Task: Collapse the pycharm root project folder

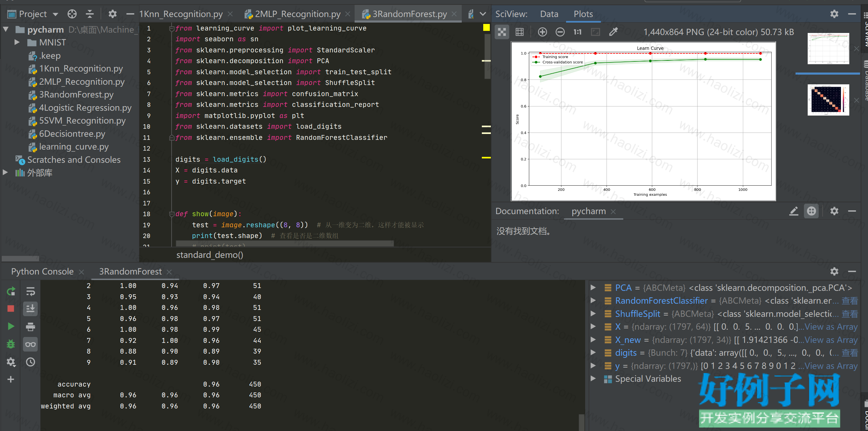Action: pos(6,29)
